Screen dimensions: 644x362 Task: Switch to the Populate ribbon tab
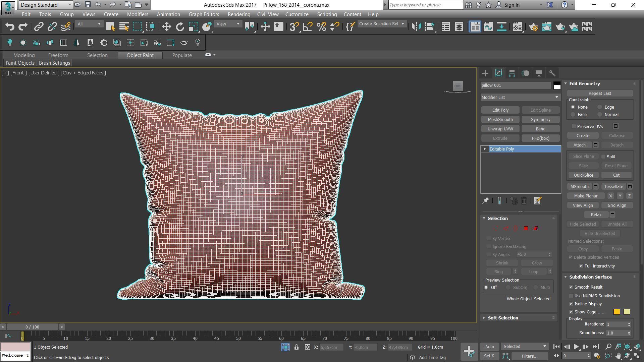click(x=182, y=55)
